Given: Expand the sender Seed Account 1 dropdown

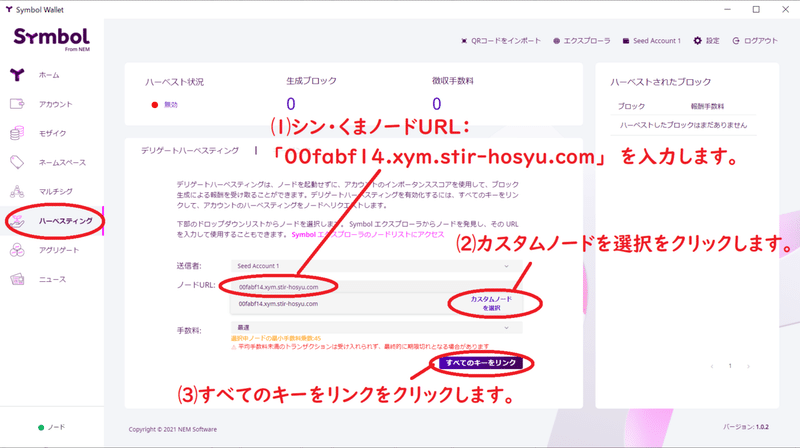Looking at the screenshot, I should [377, 266].
